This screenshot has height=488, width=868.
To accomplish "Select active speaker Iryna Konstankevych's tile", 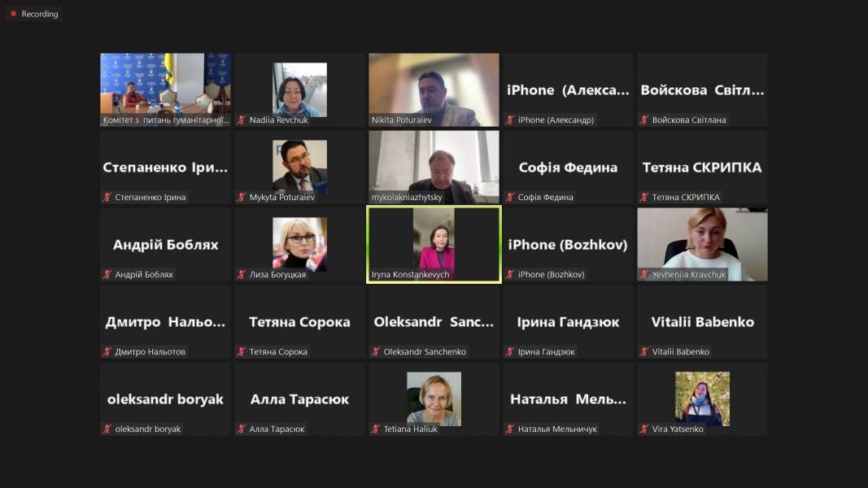I will (434, 242).
